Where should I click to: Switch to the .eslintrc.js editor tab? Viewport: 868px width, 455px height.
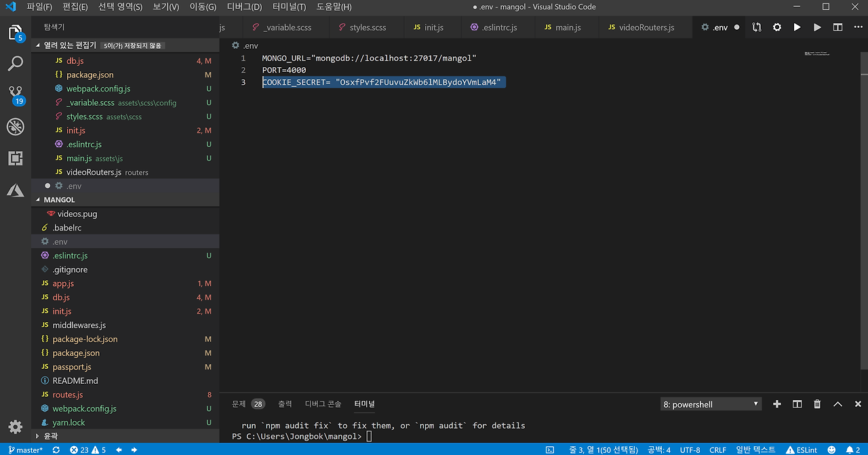tap(498, 27)
